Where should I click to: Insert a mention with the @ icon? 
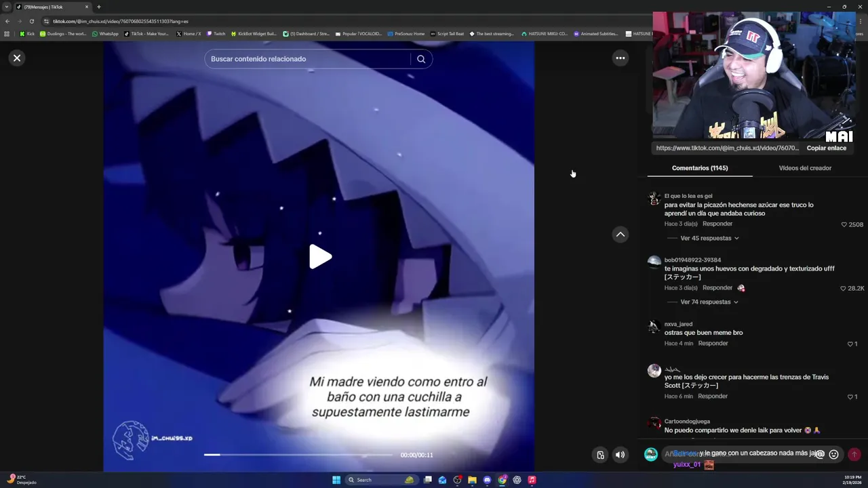coord(820,454)
